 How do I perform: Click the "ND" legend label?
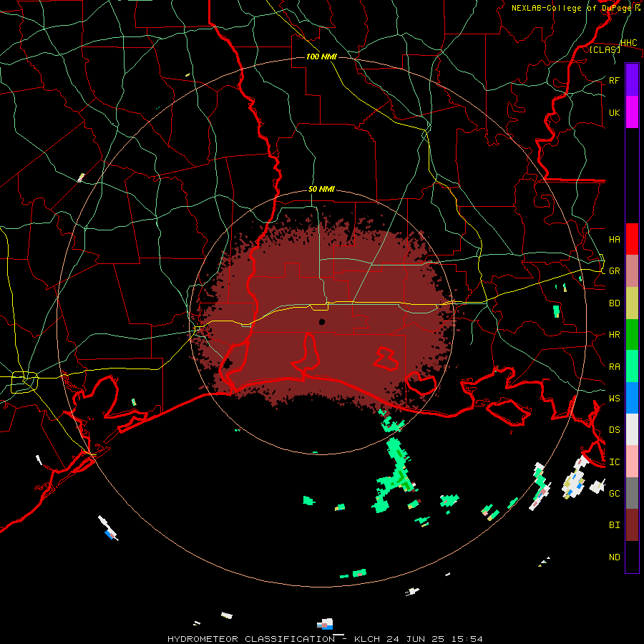pyautogui.click(x=614, y=557)
